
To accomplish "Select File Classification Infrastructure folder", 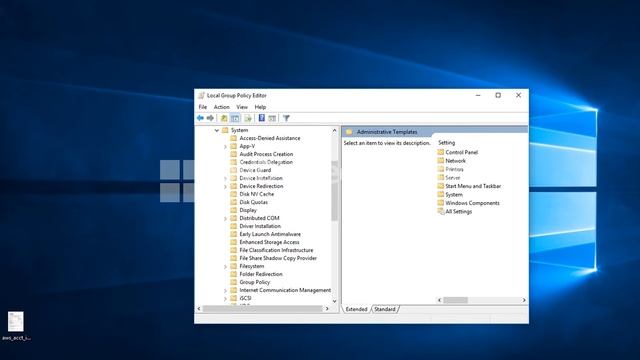I will [x=276, y=250].
